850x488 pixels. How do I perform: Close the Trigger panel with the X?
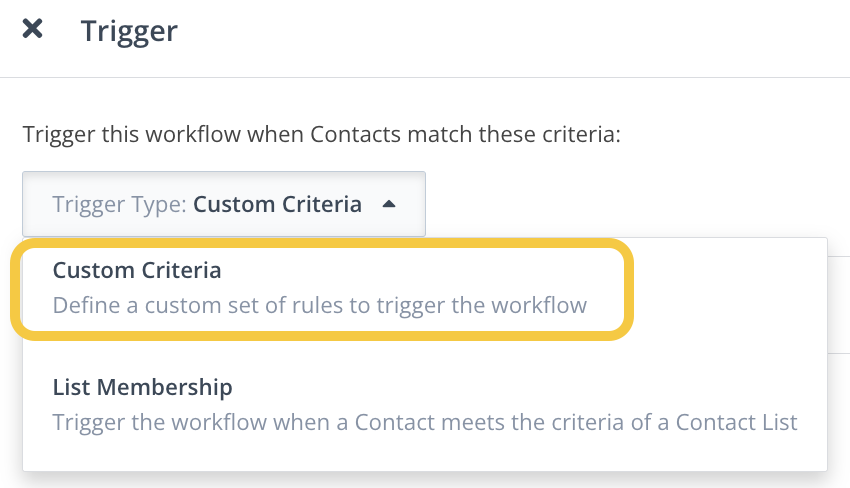click(32, 29)
